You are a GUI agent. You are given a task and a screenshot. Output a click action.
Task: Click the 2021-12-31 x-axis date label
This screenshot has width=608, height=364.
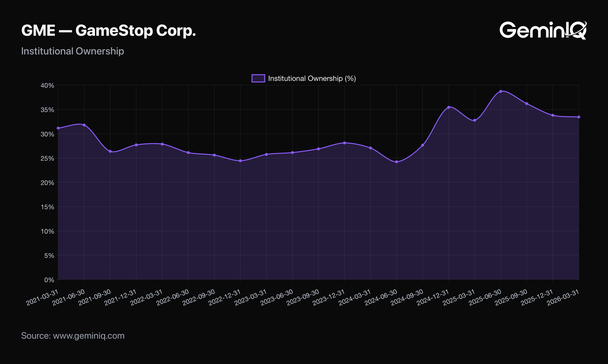point(120,297)
